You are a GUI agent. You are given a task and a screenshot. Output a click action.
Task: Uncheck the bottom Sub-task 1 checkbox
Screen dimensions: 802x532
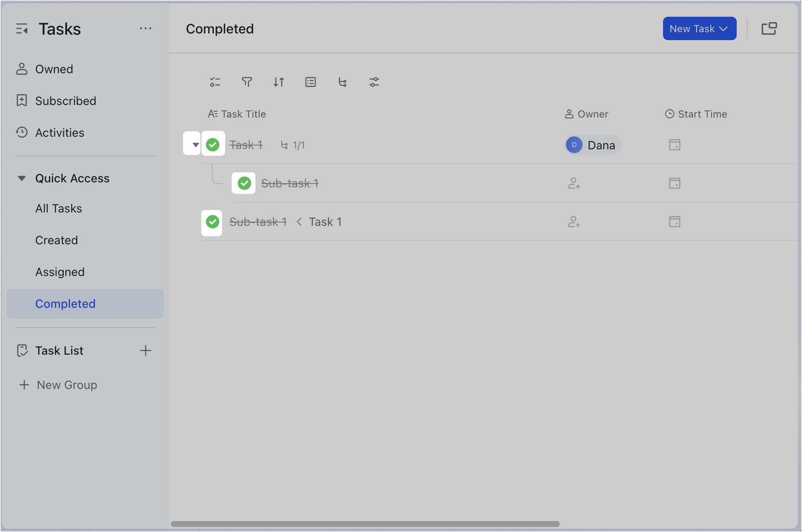(x=212, y=222)
